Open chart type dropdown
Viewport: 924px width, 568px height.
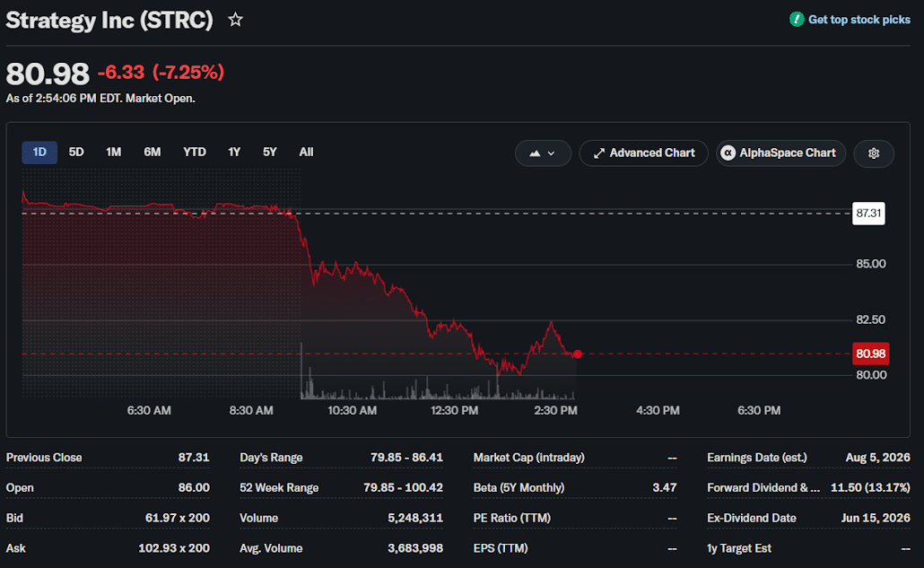point(543,153)
